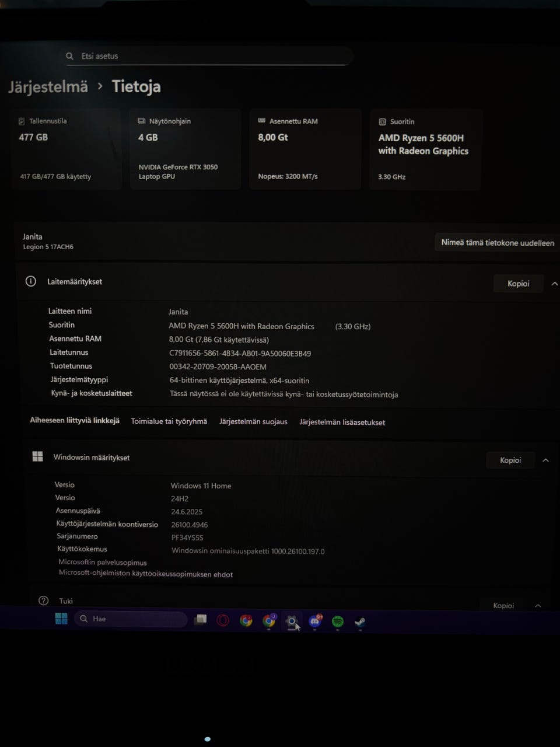Viewport: 560px width, 747px height.
Task: Collapse the Tuki section chevron
Action: (538, 606)
